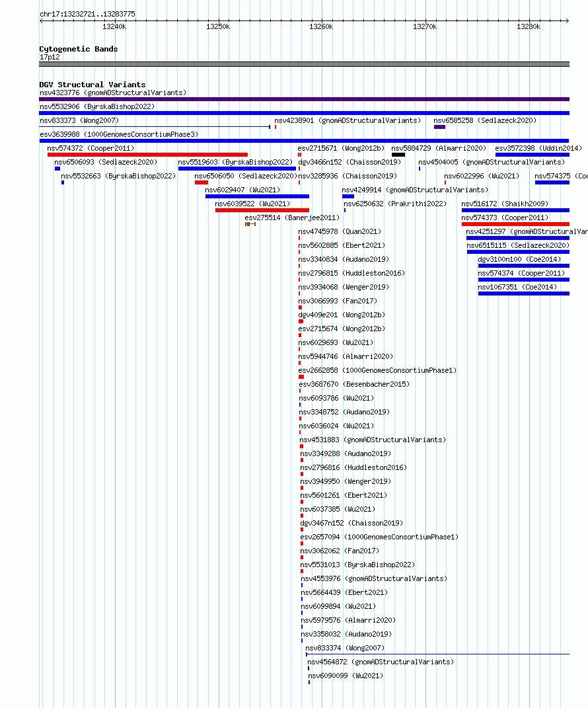This screenshot has width=588, height=708.
Task: Select nsv5532906 (ByrskaBishop2022) label
Action: coord(97,106)
